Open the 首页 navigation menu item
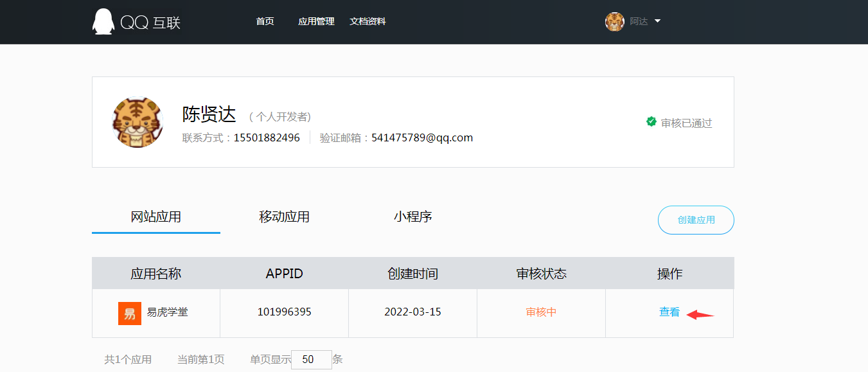868x372 pixels. pyautogui.click(x=265, y=22)
